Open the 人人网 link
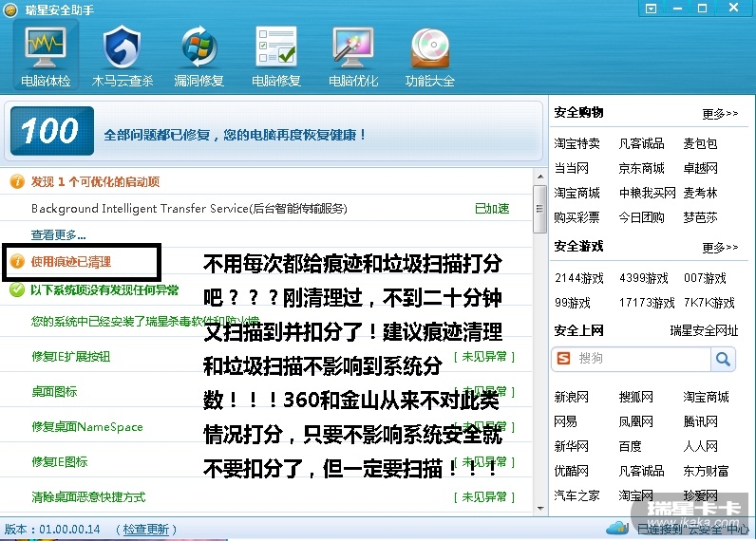Image resolution: width=756 pixels, height=541 pixels. coord(700,446)
